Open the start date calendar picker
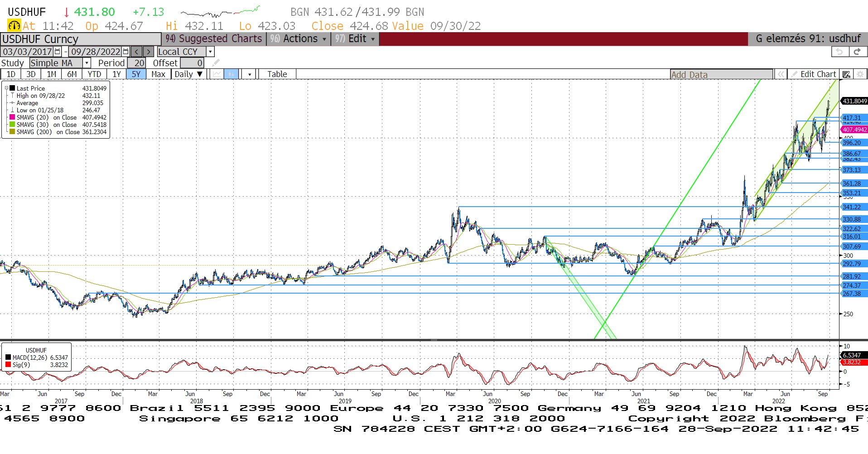 [x=58, y=52]
